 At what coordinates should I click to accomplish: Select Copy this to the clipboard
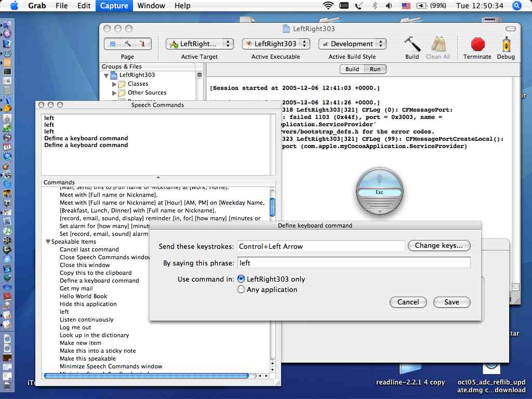[x=96, y=273]
